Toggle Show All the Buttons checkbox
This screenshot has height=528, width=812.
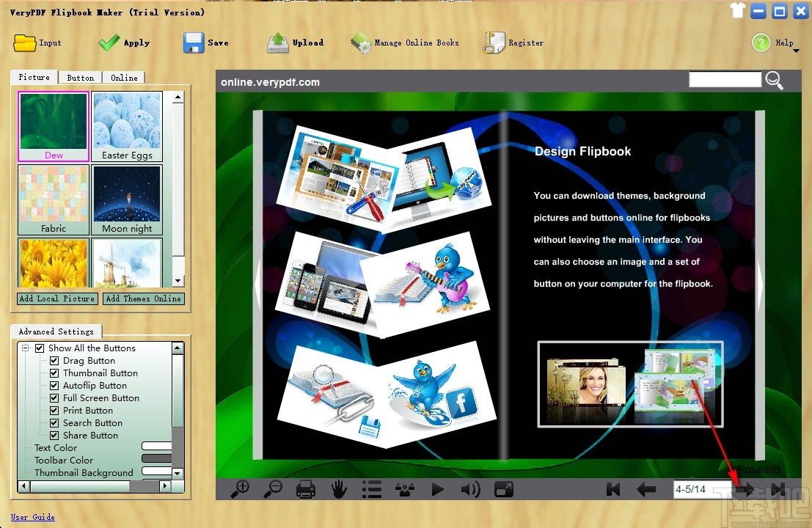pos(40,348)
